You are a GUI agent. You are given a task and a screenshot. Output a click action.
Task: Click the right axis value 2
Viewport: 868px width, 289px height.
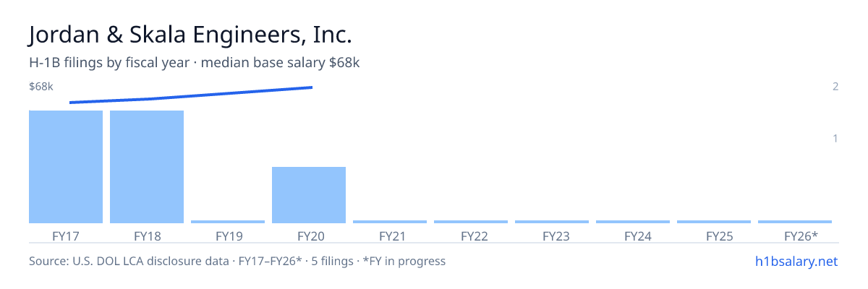(x=835, y=87)
